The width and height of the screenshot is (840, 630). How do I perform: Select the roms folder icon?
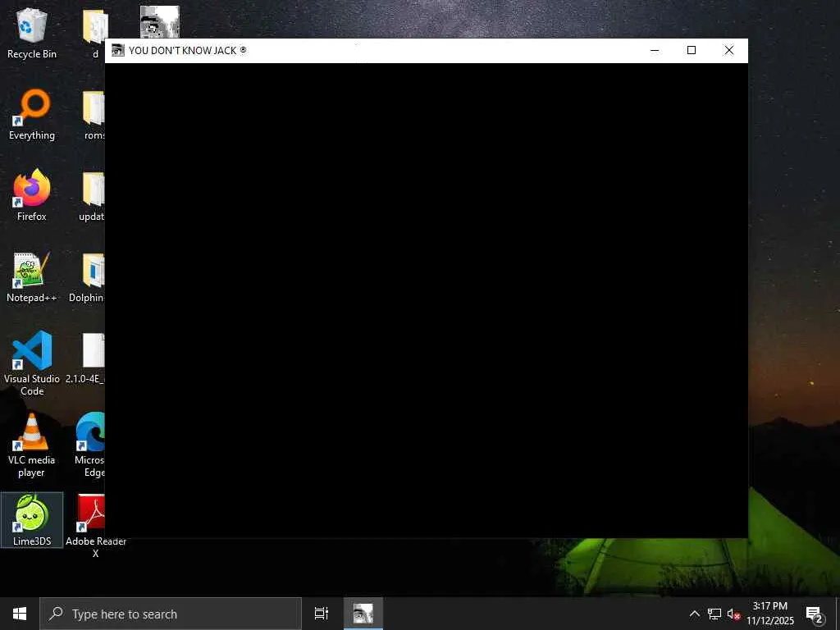pos(94,115)
